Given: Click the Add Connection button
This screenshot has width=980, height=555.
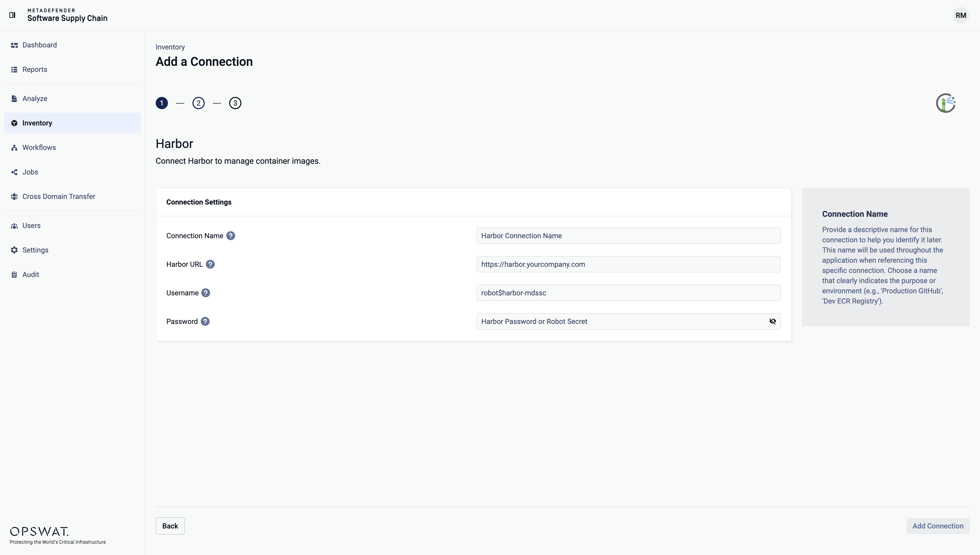Looking at the screenshot, I should [x=938, y=526].
